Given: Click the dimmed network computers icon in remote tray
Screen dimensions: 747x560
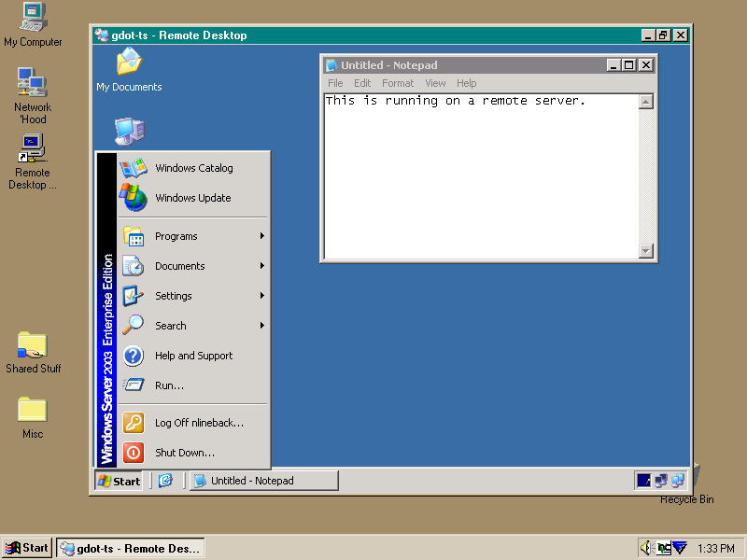Looking at the screenshot, I should (661, 481).
